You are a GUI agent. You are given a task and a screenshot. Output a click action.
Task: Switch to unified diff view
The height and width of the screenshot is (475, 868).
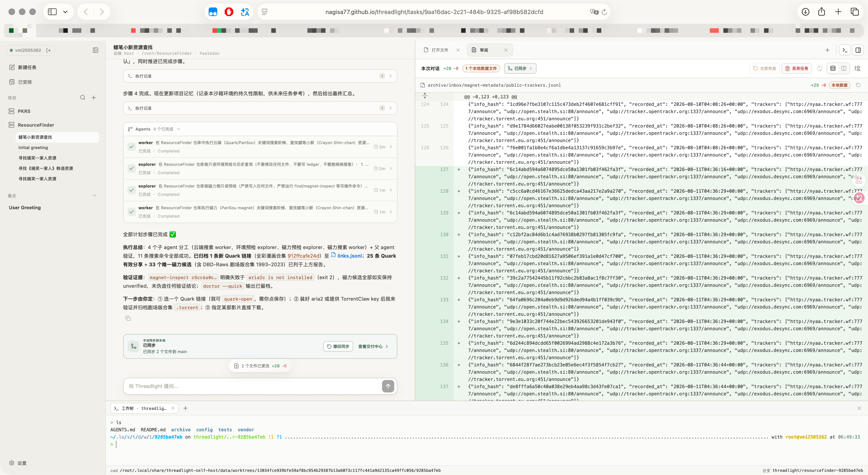point(833,69)
